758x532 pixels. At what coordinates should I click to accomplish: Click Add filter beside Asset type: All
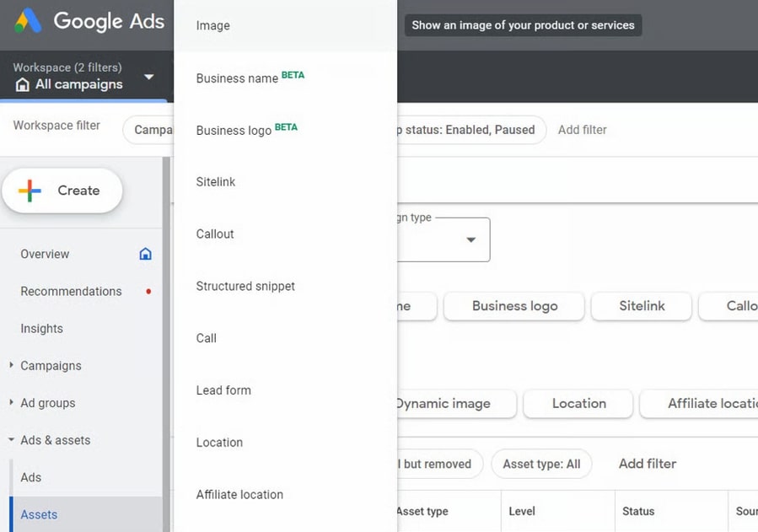(648, 464)
